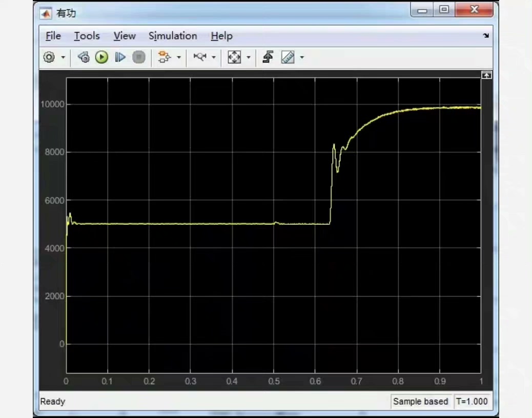Click the Scale Axes Limits icon

(234, 57)
